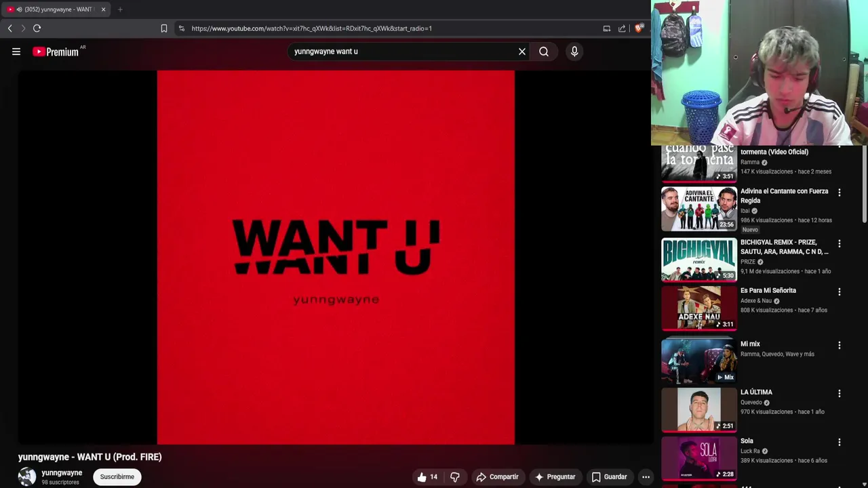Open Adexe & Nau channel link
Image resolution: width=868 pixels, height=488 pixels.
click(x=756, y=301)
